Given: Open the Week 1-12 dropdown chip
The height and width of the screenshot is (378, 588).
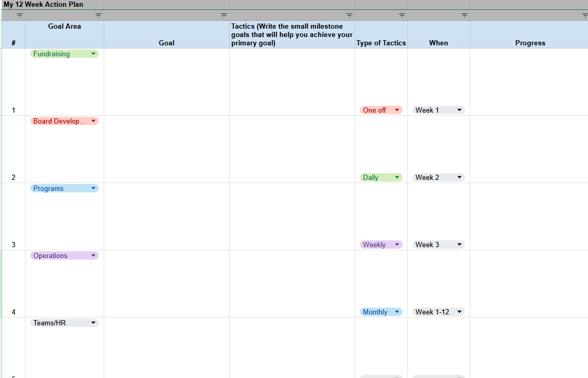Looking at the screenshot, I should coord(439,312).
